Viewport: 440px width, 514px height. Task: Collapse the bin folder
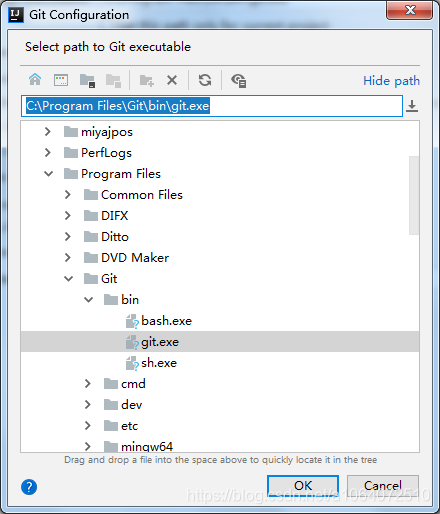coord(89,300)
